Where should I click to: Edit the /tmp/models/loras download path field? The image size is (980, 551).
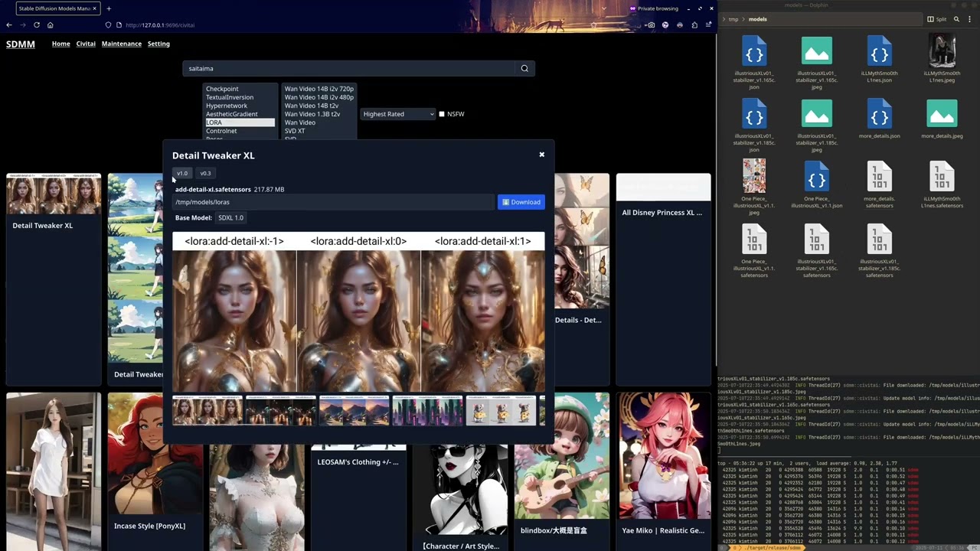(x=333, y=202)
